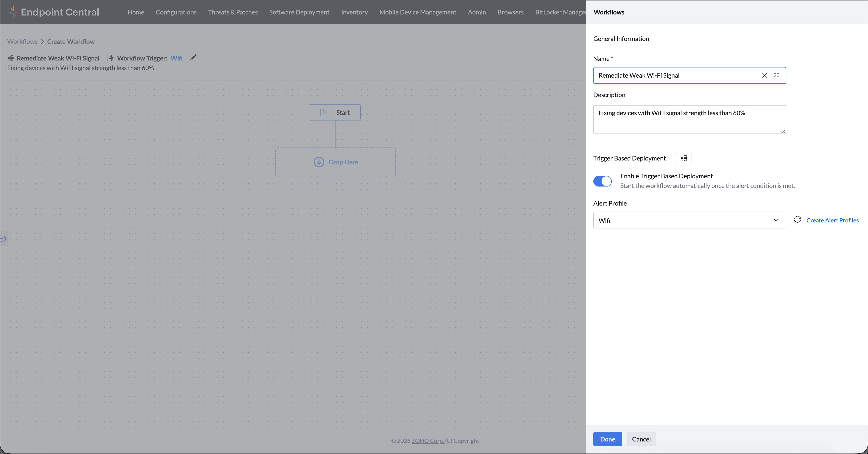Viewport: 868px width, 454px height.
Task: Click the pencil edit icon beside Workflow Trigger
Action: (x=193, y=58)
